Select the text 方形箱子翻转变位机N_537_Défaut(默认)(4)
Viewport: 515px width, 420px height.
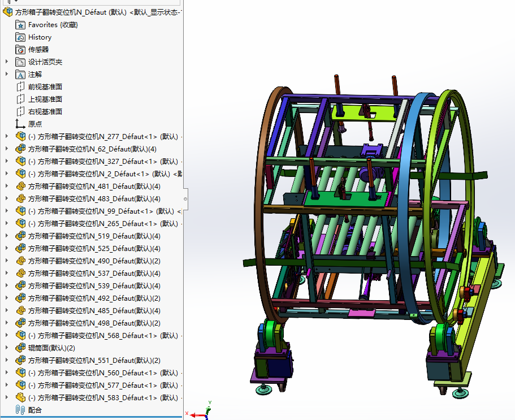(x=94, y=273)
